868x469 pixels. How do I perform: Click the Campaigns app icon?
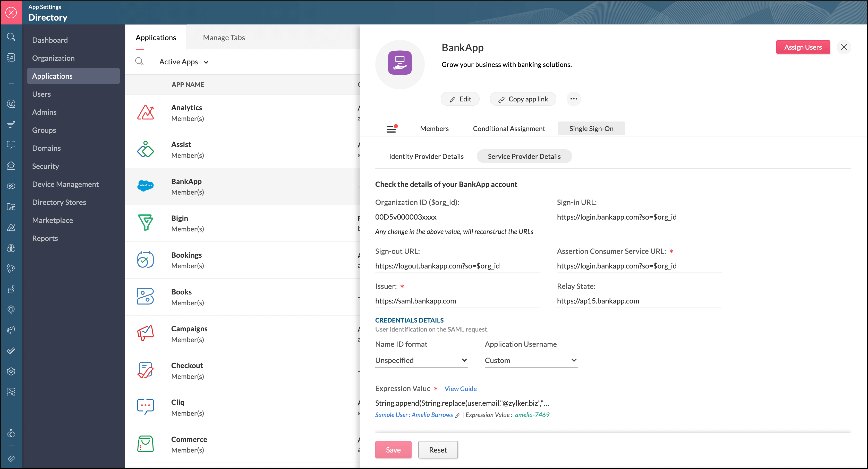pyautogui.click(x=146, y=334)
